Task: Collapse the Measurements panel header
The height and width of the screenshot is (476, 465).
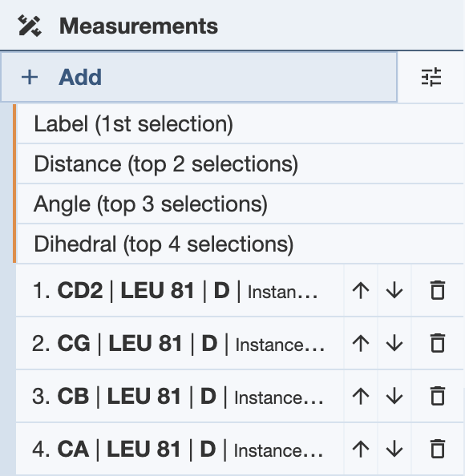Action: [x=232, y=26]
